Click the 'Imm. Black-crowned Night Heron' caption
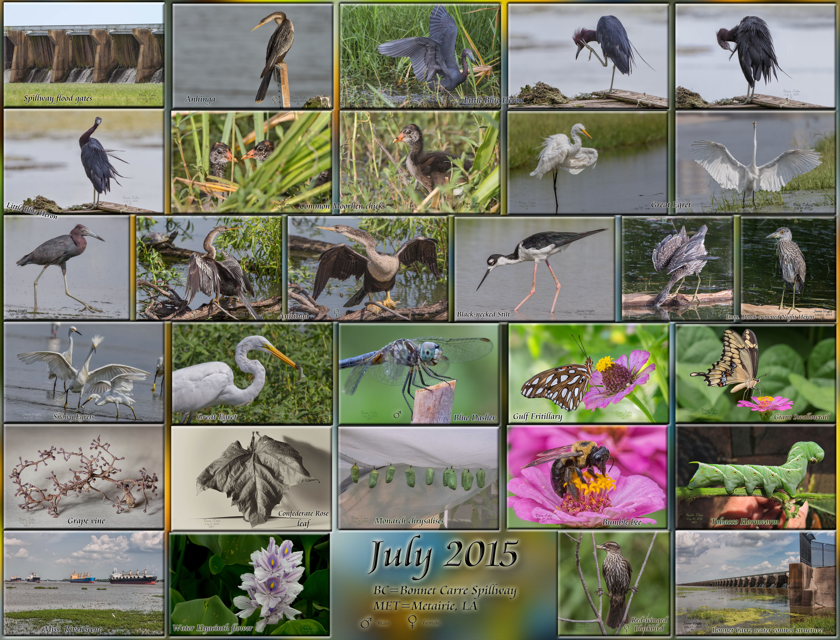Viewport: 840px width, 640px height. [770, 317]
